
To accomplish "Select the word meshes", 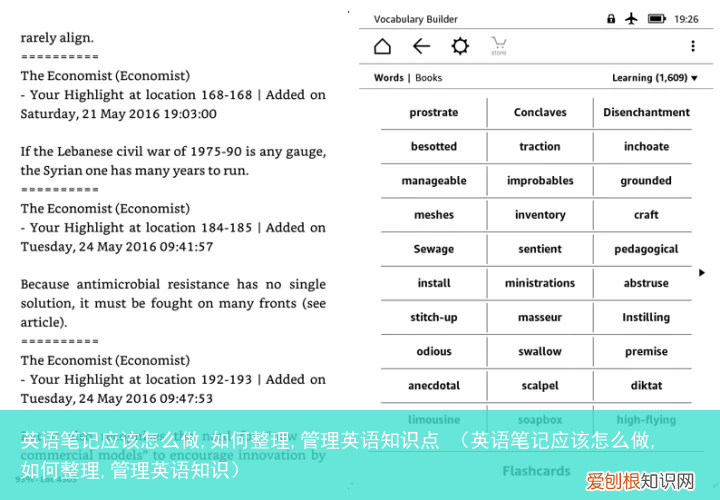I will (x=433, y=215).
